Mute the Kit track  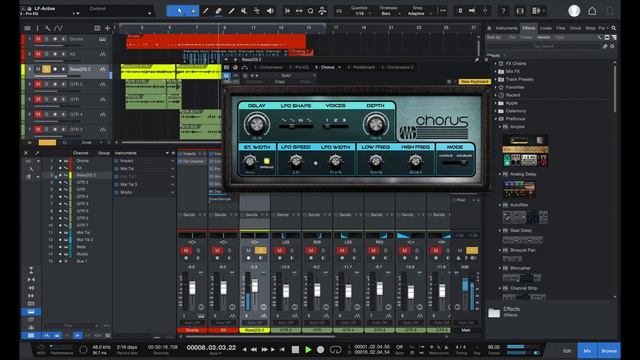pyautogui.click(x=38, y=54)
